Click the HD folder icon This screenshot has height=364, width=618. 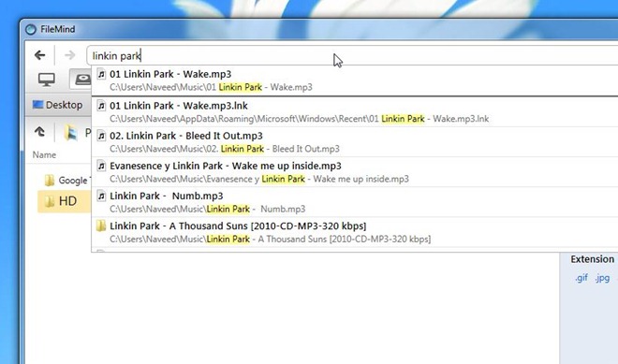50,201
